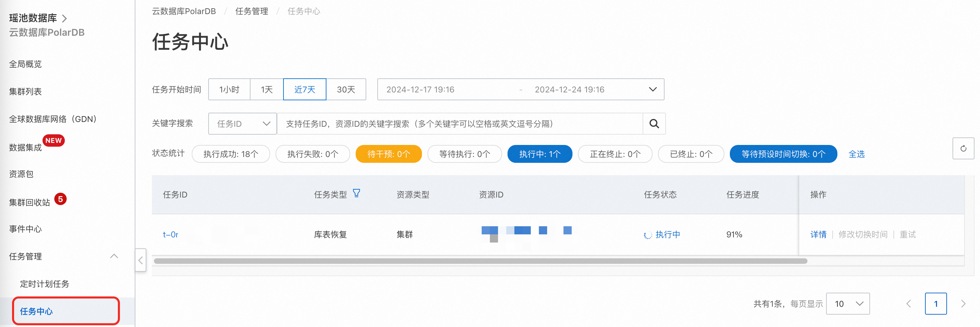
Task: Open the page size 10 dropdown
Action: click(x=848, y=303)
